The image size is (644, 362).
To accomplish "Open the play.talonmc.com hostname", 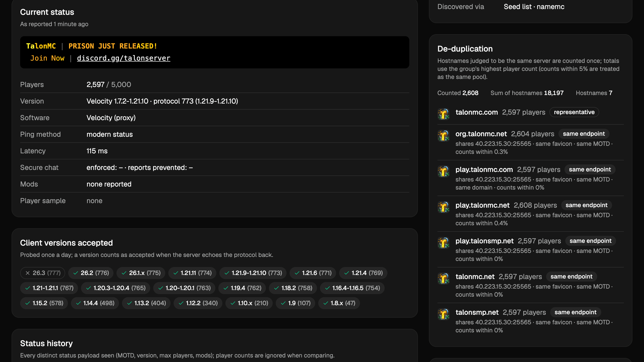I will pyautogui.click(x=484, y=169).
